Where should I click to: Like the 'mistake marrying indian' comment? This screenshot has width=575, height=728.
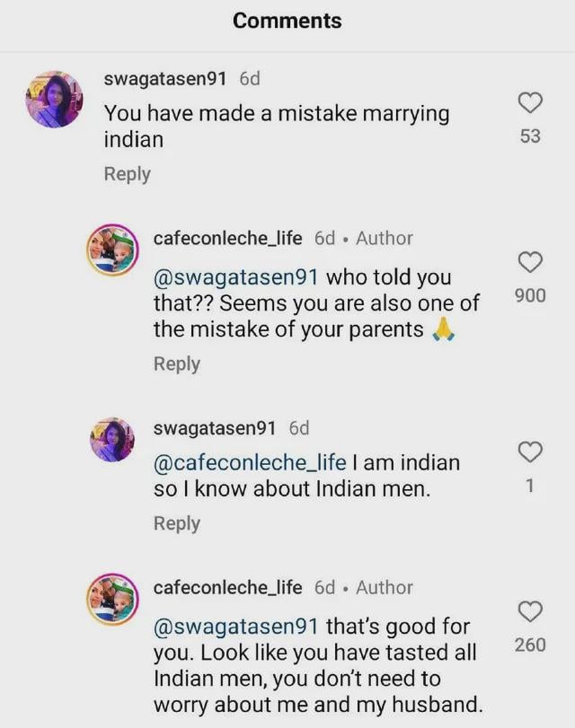530,102
